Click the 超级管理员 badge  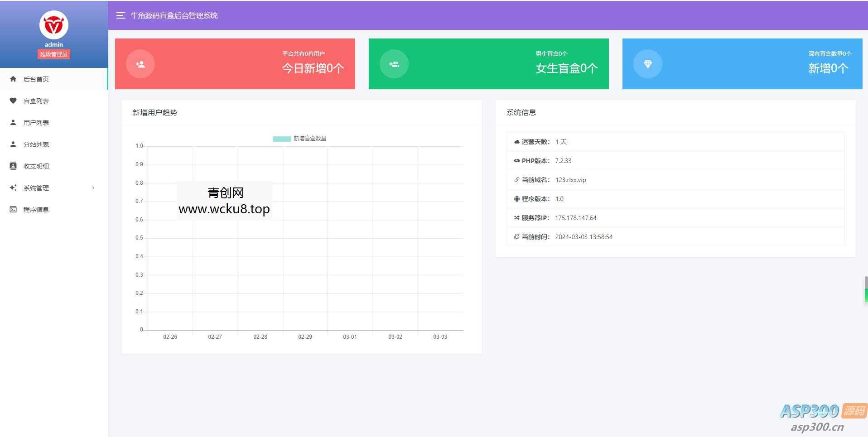coord(53,53)
